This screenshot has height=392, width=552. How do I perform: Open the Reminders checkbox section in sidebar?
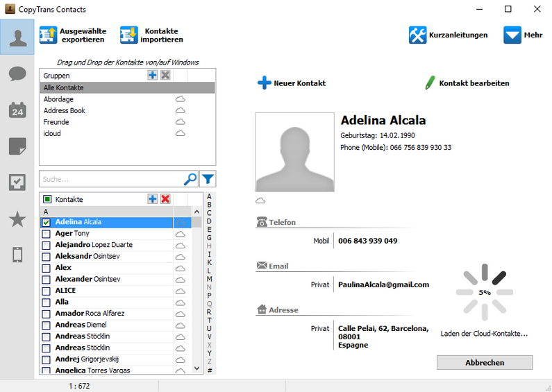(x=17, y=182)
